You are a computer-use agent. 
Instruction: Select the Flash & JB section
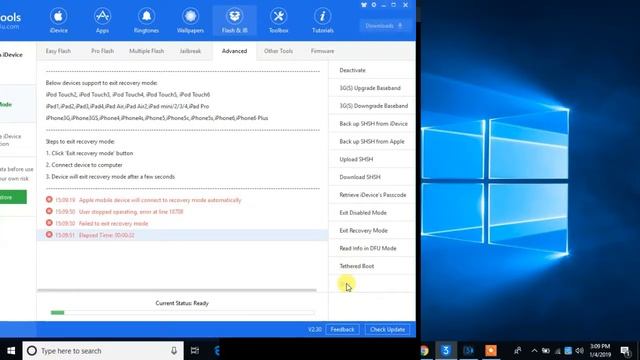tap(234, 20)
